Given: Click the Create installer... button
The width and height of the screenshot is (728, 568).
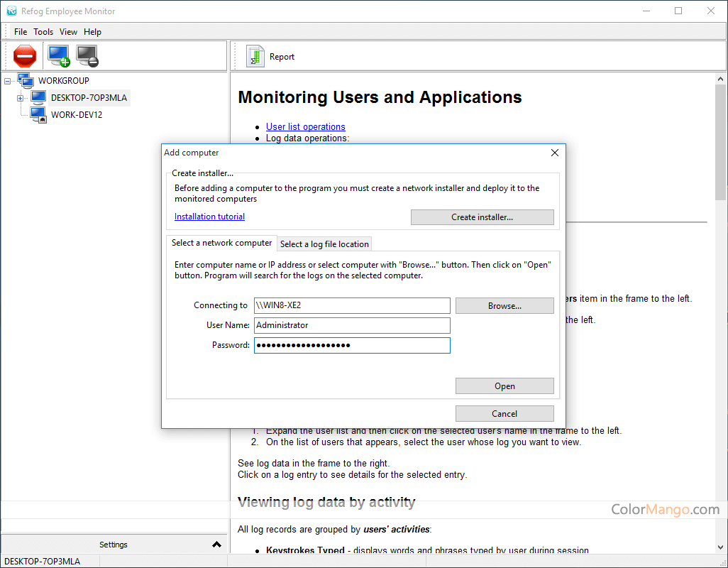Looking at the screenshot, I should click(482, 217).
